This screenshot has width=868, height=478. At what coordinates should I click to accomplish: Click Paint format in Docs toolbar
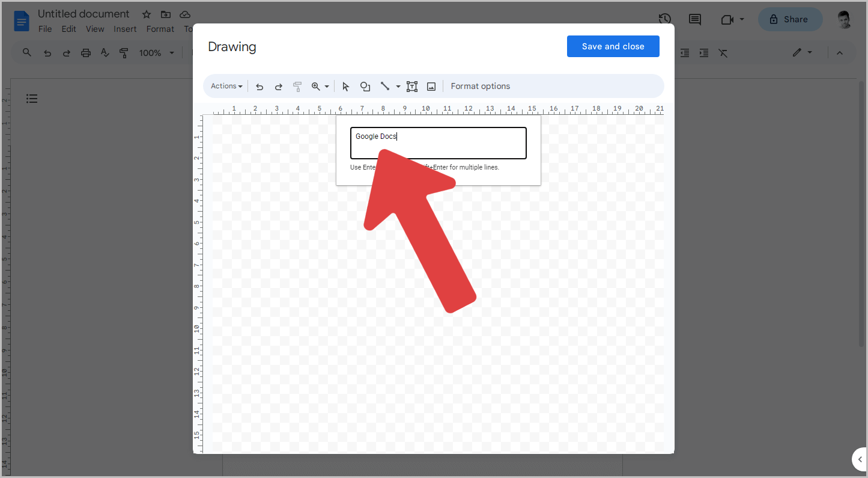point(124,53)
